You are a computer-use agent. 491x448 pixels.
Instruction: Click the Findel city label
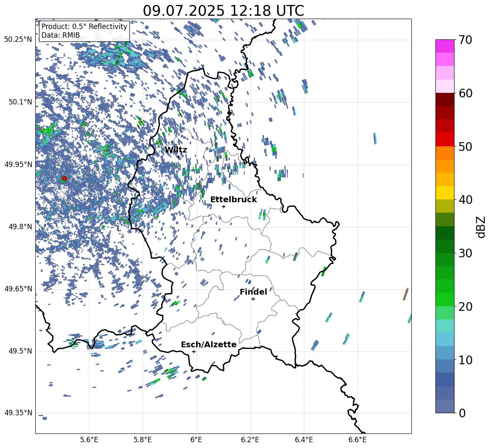tap(253, 292)
